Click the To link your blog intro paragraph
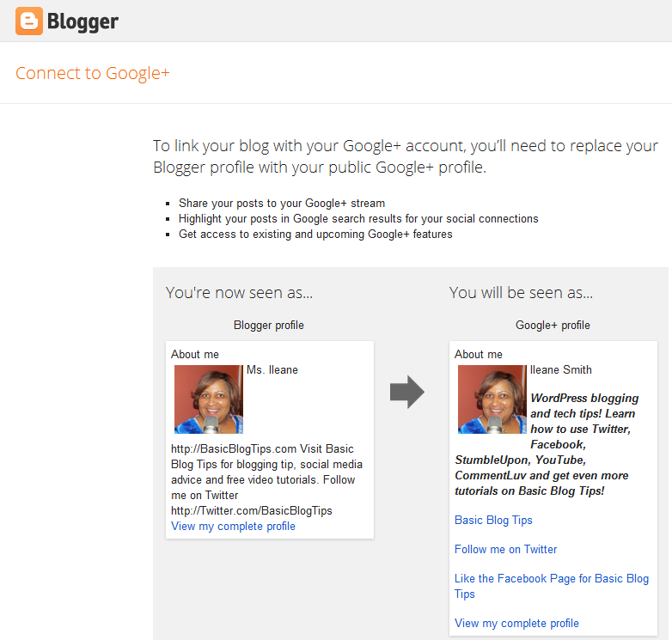672x640 pixels. 406,156
